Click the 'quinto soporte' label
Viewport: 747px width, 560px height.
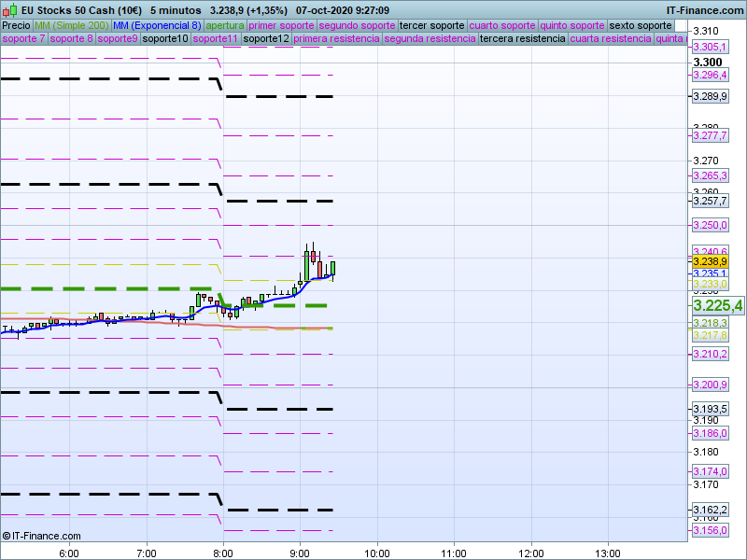coord(572,25)
